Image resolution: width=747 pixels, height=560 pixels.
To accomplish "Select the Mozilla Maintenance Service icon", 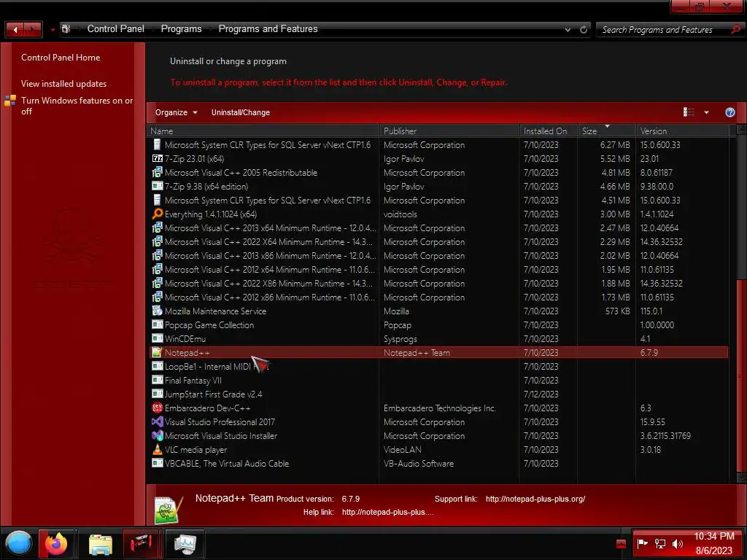I will 158,311.
